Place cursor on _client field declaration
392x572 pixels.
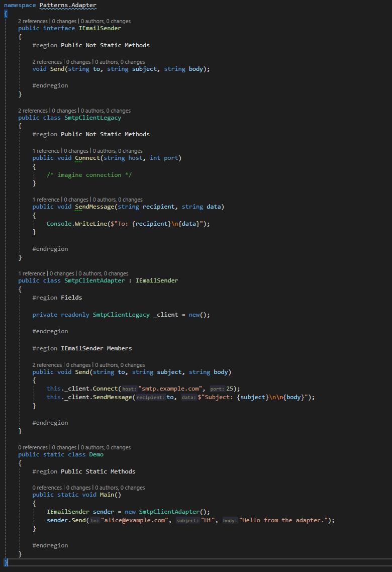[165, 315]
